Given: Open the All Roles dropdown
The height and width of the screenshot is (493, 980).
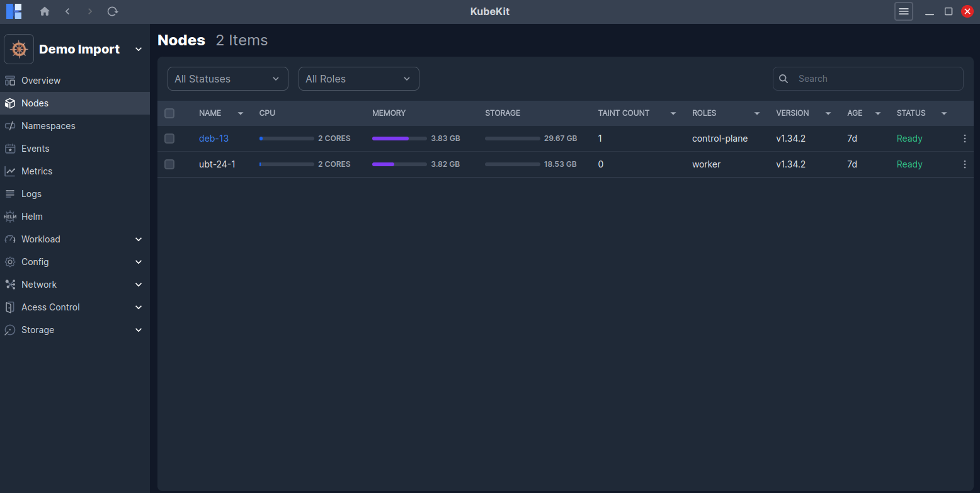Looking at the screenshot, I should [359, 79].
